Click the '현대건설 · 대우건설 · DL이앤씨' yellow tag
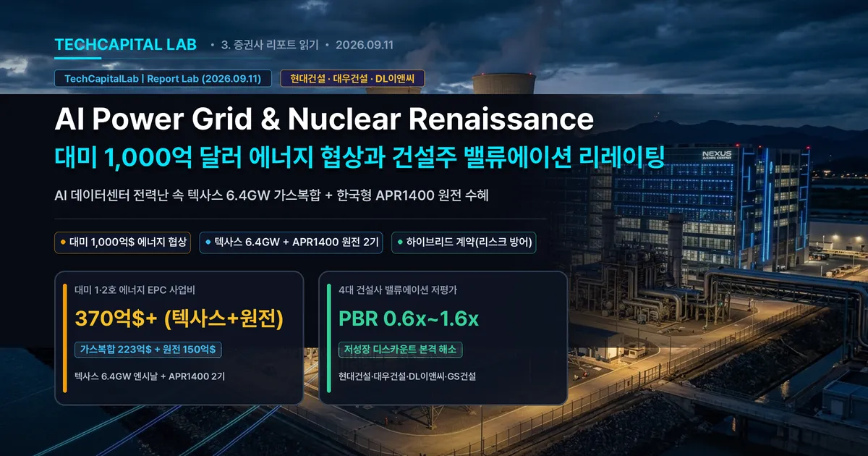Viewport: 868px width, 456px height. [x=352, y=79]
